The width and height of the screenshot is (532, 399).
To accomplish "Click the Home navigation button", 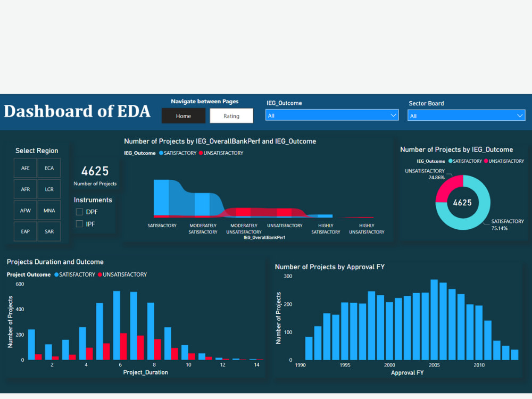I will pyautogui.click(x=184, y=115).
